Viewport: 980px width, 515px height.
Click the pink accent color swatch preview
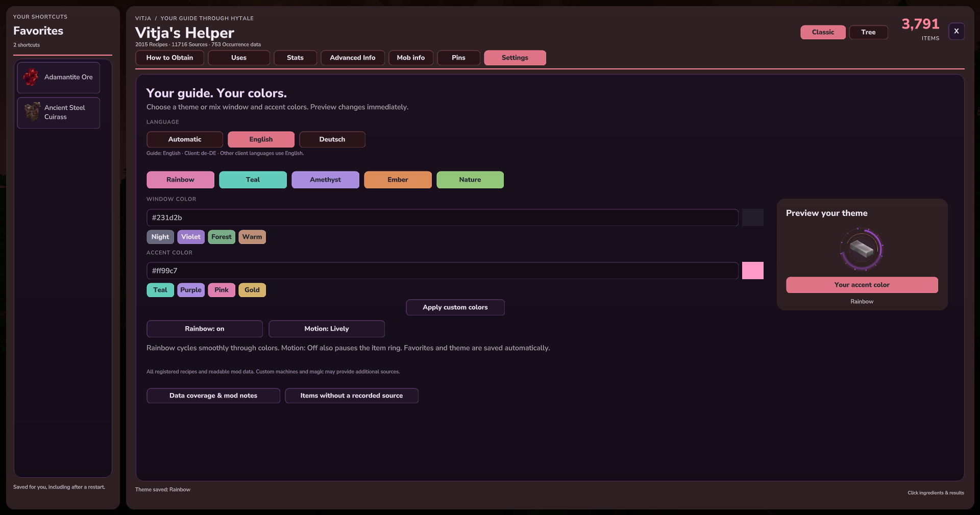pyautogui.click(x=753, y=271)
